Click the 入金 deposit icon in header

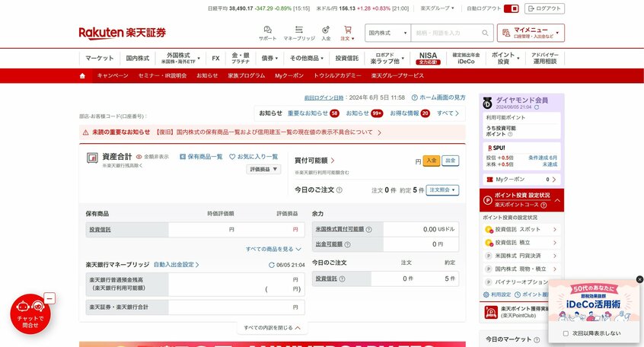pos(326,33)
